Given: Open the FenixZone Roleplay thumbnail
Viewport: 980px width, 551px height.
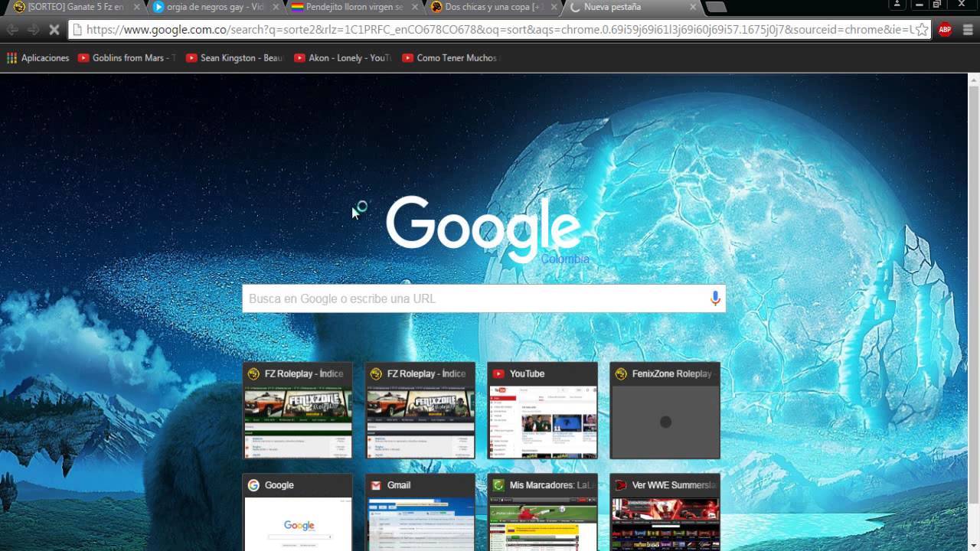Looking at the screenshot, I should [665, 411].
